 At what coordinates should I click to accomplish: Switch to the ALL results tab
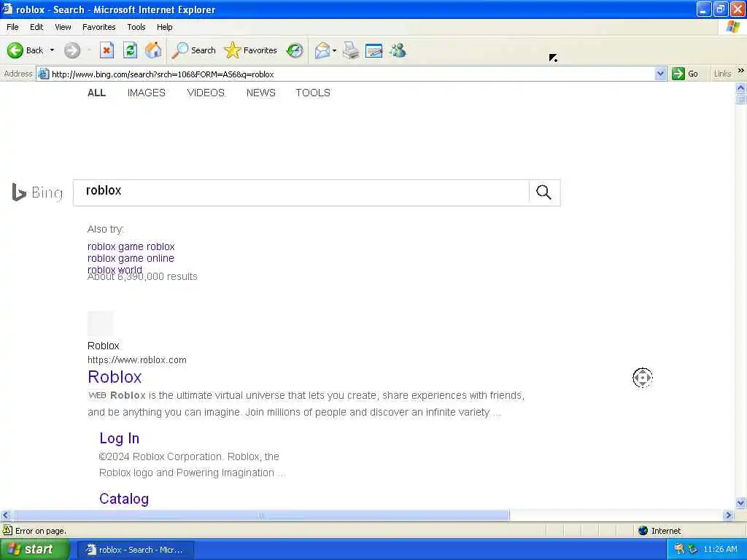[x=97, y=93]
